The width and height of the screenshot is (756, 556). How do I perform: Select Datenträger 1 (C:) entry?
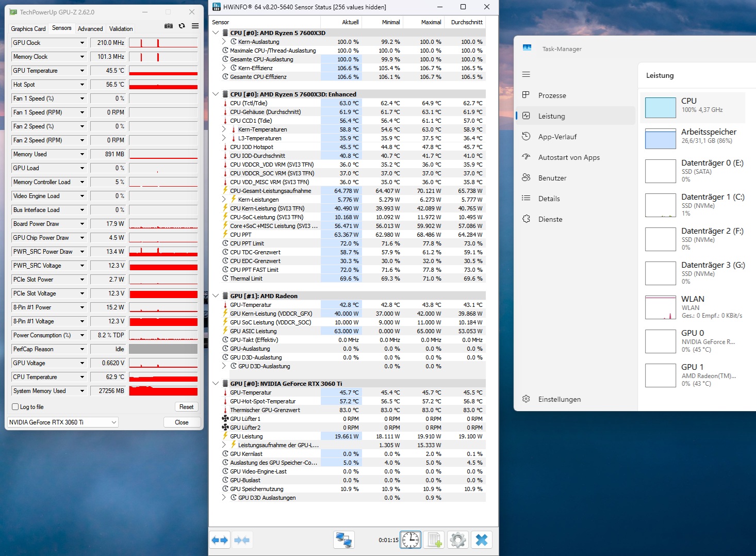coord(694,205)
